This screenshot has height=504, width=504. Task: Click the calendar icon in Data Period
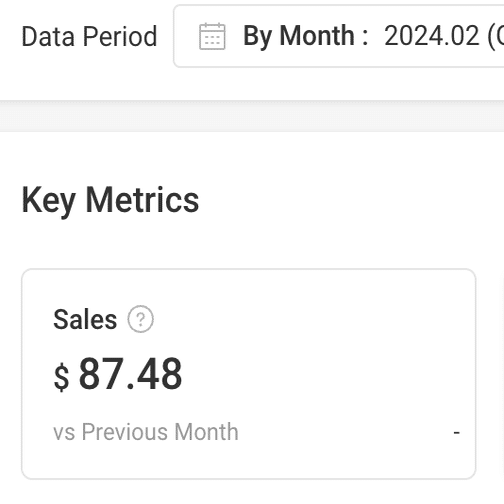point(212,36)
